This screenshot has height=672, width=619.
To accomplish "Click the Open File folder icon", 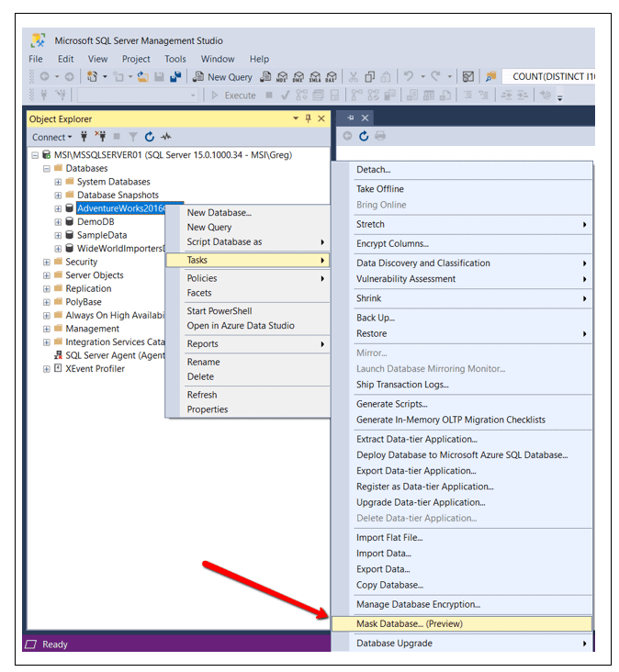I will (142, 77).
